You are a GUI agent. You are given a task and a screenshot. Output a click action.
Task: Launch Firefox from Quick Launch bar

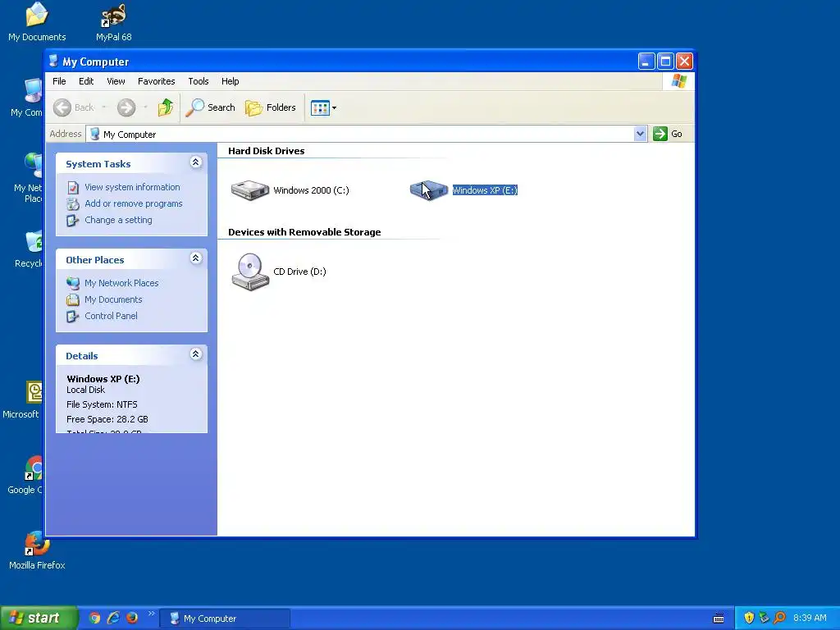(x=132, y=619)
